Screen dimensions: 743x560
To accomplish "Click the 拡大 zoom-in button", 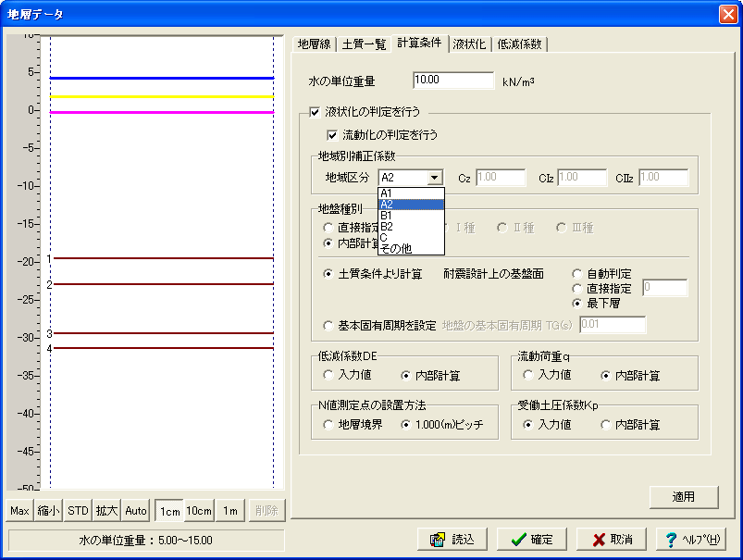I will click(106, 511).
